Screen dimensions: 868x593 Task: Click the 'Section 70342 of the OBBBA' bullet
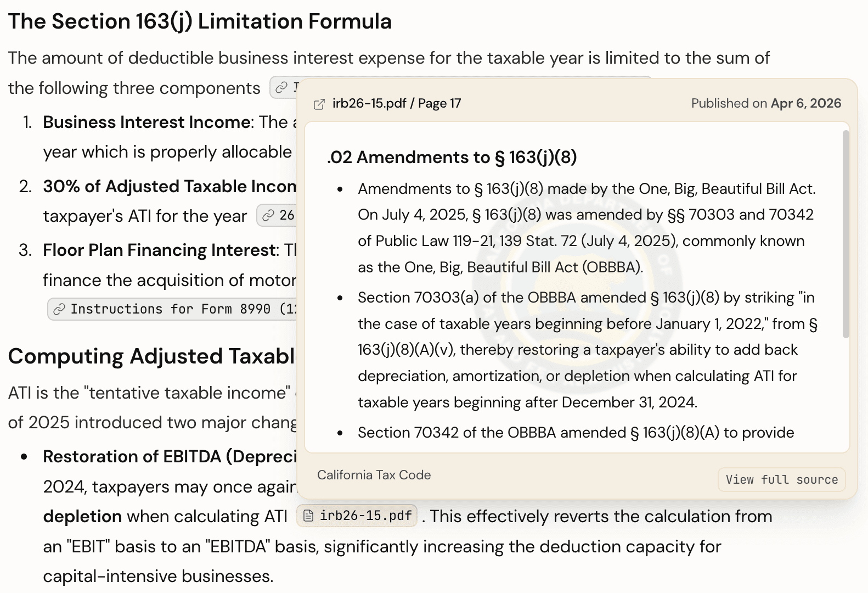point(576,433)
